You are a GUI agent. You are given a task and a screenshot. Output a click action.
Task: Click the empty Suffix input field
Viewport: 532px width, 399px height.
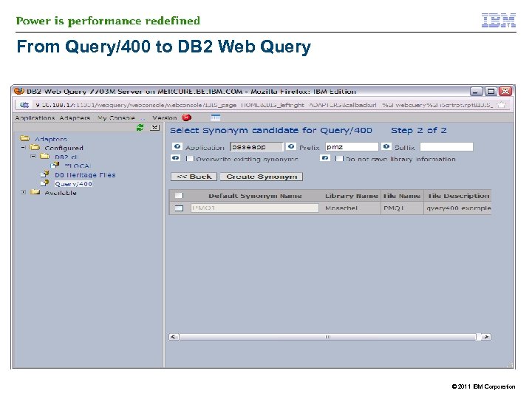point(446,146)
